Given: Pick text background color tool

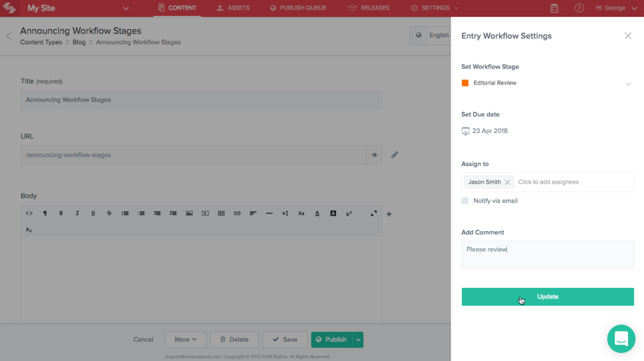Looking at the screenshot, I should [333, 213].
